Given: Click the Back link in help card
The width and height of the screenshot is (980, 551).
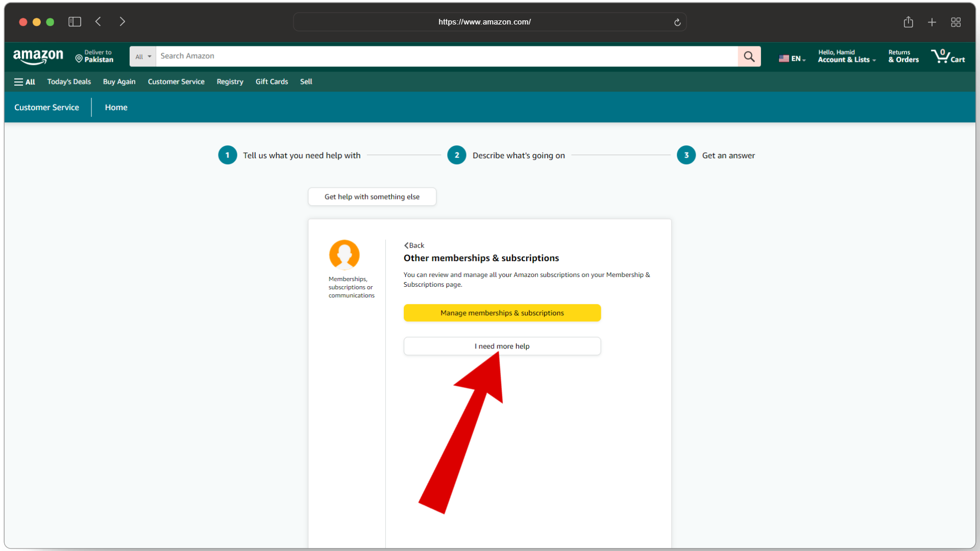Looking at the screenshot, I should [414, 245].
